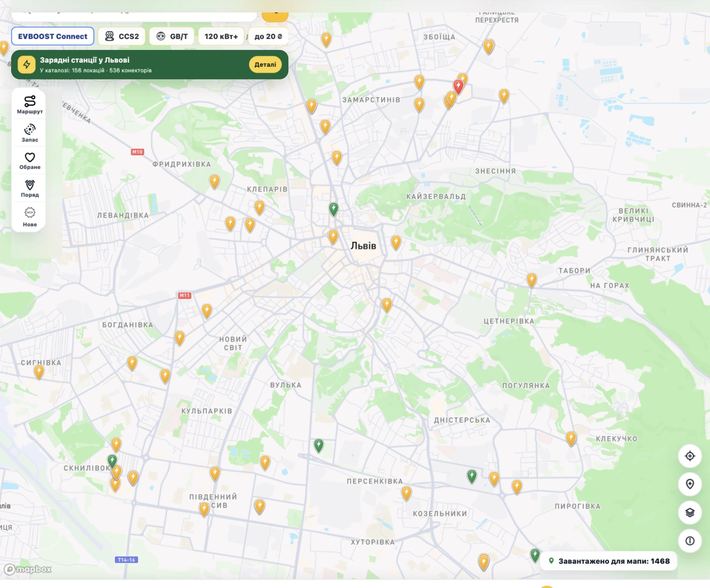
Task: Open Деталі for Lviv charging stations
Action: click(265, 65)
